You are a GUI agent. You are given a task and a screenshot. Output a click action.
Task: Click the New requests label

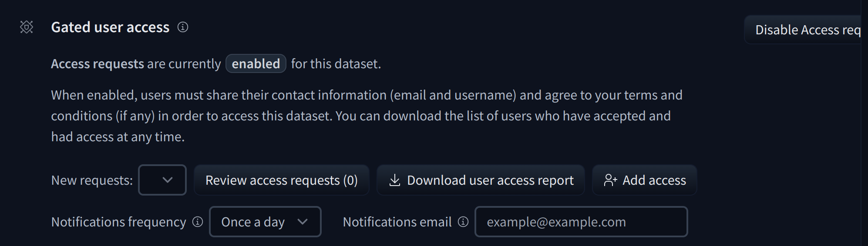[92, 180]
